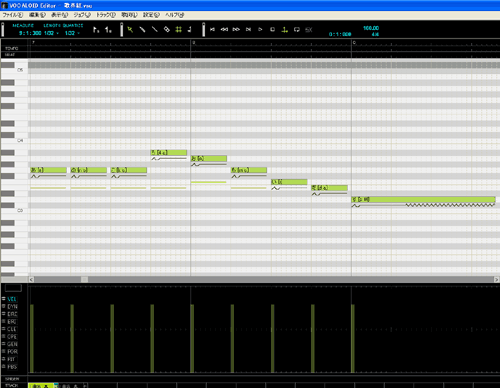The height and width of the screenshot is (388, 500).
Task: Click the stop button in the transport
Action: click(x=272, y=30)
